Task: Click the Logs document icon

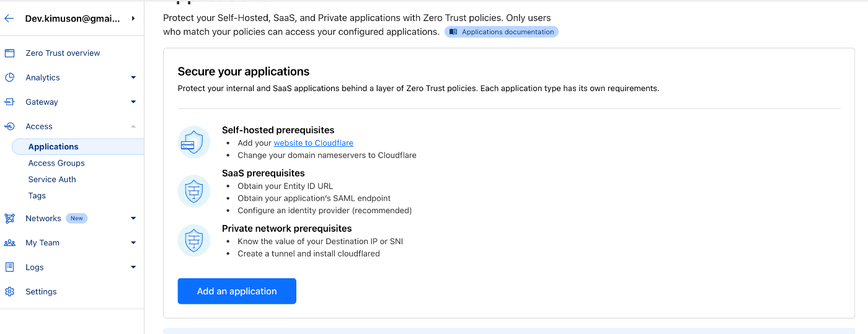Action: 9,267
